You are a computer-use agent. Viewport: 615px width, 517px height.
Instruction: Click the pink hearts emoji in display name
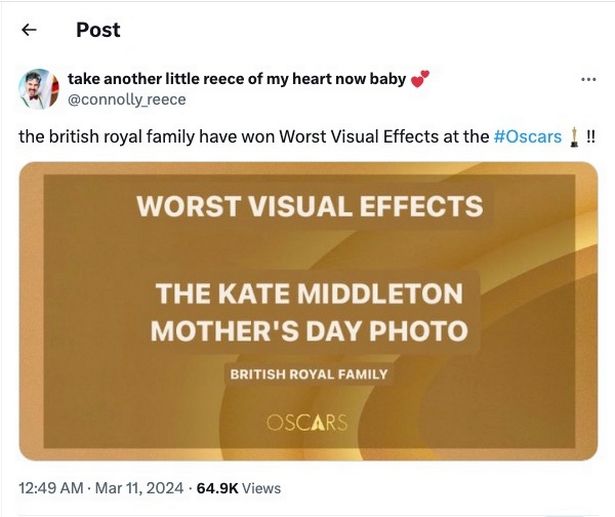[419, 80]
